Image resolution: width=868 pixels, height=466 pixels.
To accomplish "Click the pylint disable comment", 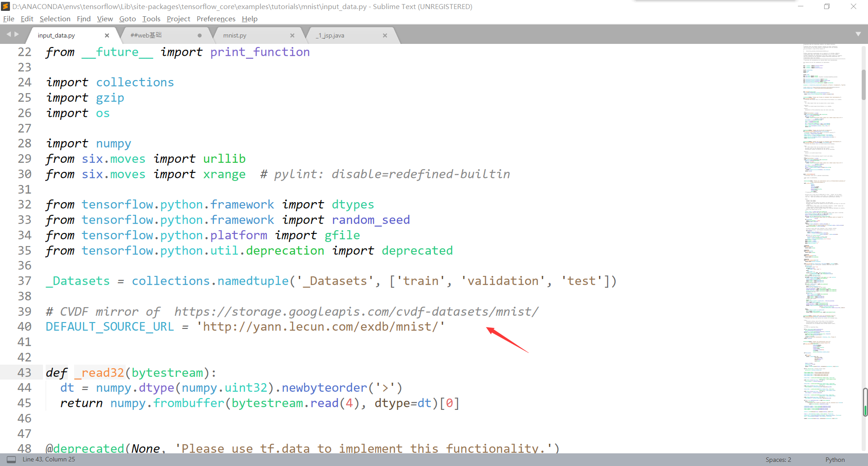I will (x=385, y=174).
